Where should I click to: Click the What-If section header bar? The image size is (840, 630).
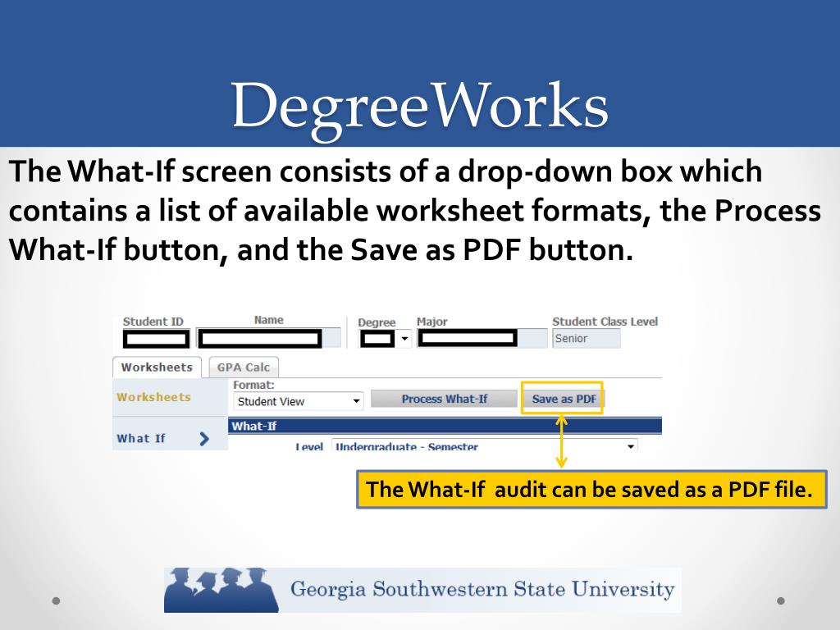[445, 426]
